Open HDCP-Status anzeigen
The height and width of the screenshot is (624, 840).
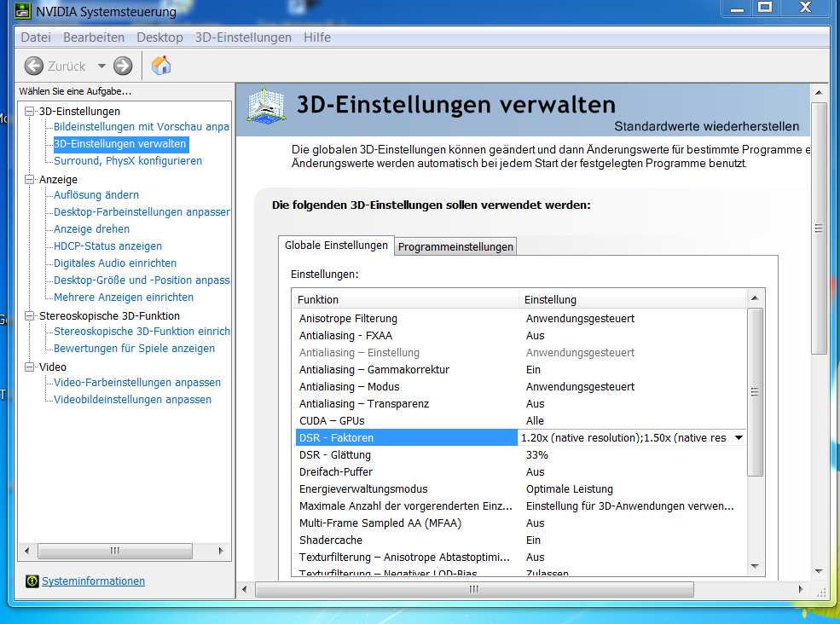[107, 246]
